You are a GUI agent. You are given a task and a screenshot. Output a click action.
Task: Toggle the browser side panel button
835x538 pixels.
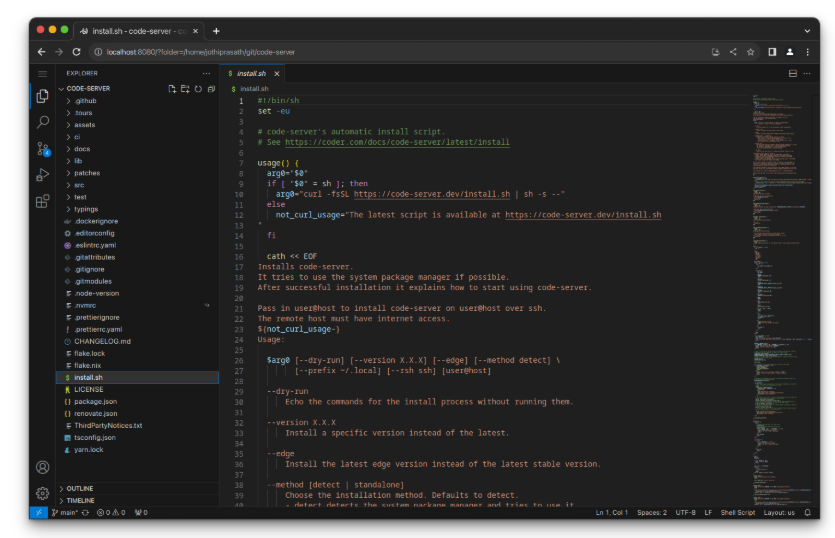coord(771,51)
